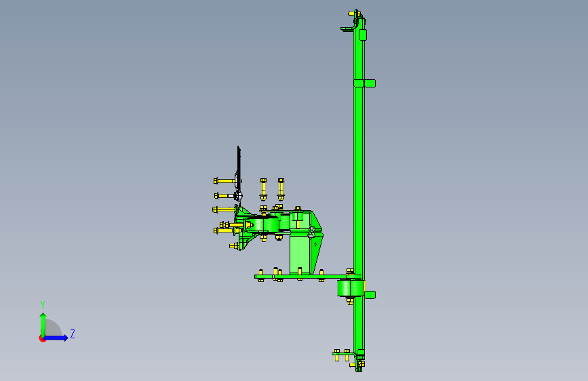The image size is (588, 381).
Task: Click the red X axis origin dot
Action: point(42,338)
